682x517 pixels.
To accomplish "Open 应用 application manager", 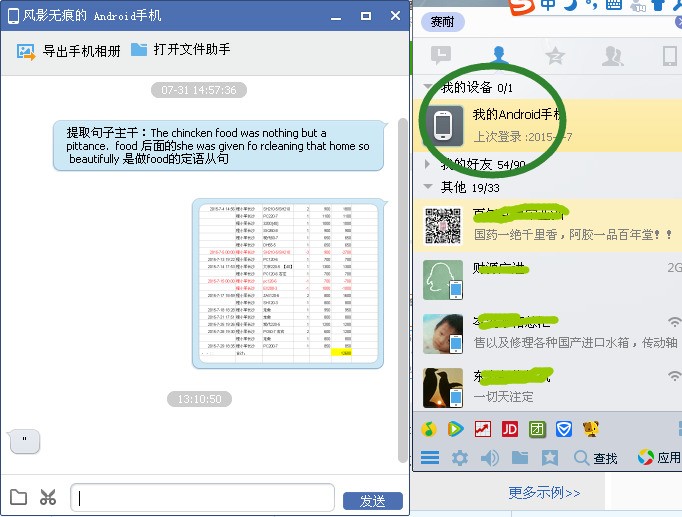I will 659,457.
